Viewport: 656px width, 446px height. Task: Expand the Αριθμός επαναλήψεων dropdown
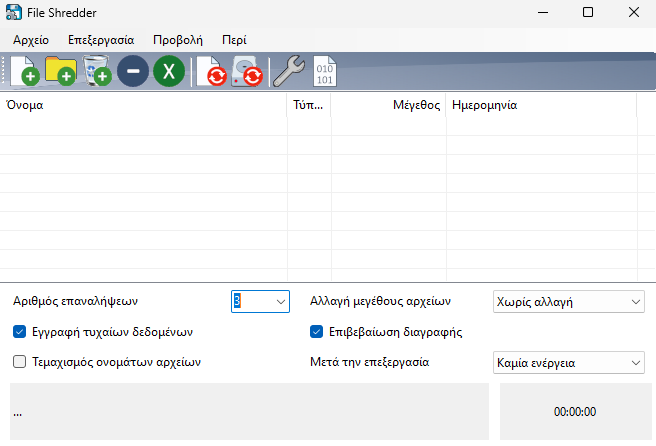tap(281, 302)
